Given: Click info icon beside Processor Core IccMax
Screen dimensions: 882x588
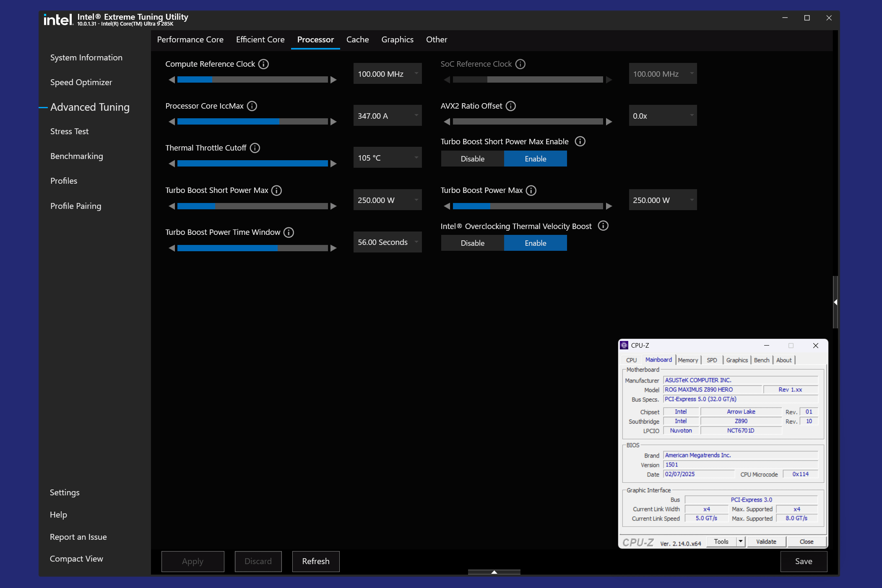Looking at the screenshot, I should click(x=252, y=106).
